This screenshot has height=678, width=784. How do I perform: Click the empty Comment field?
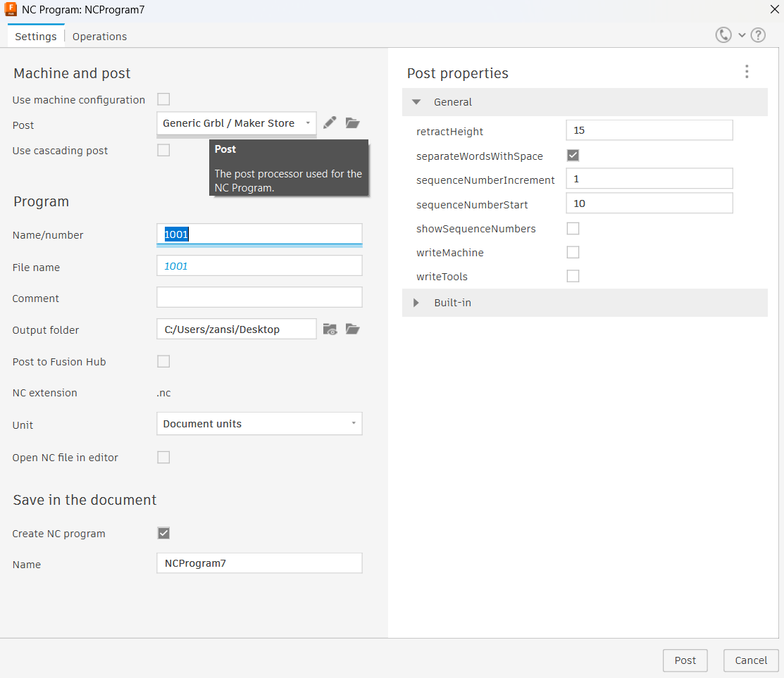(259, 297)
